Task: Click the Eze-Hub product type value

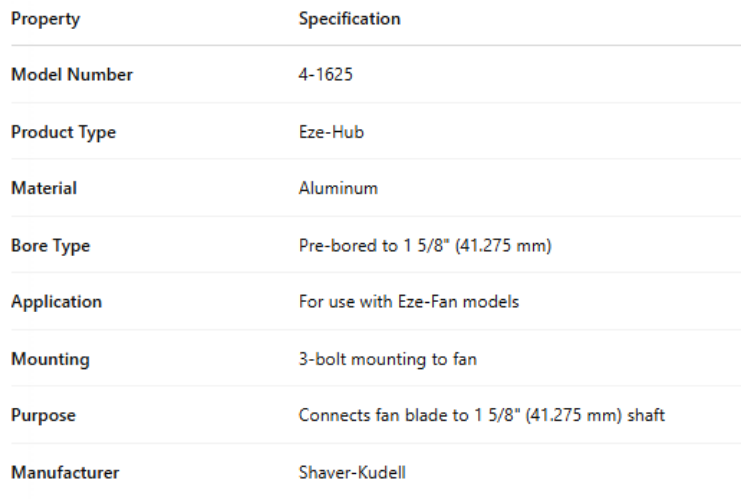Action: 331,132
